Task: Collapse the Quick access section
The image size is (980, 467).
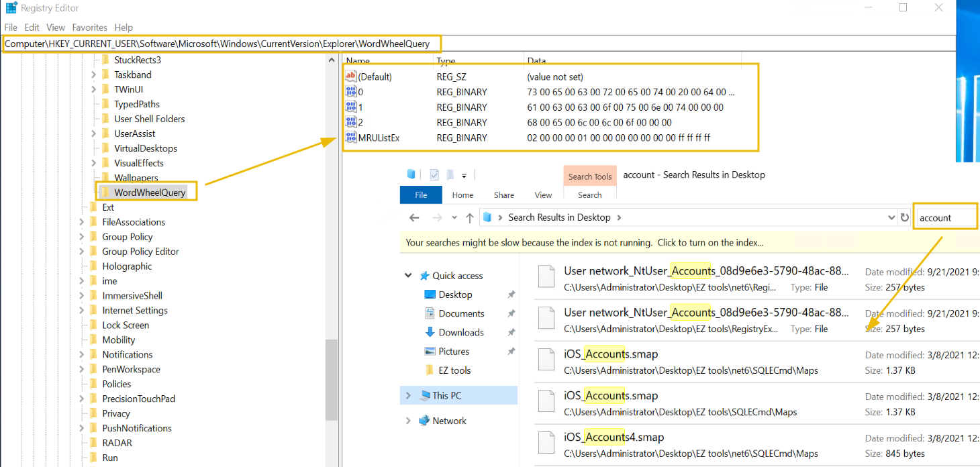Action: tap(408, 276)
